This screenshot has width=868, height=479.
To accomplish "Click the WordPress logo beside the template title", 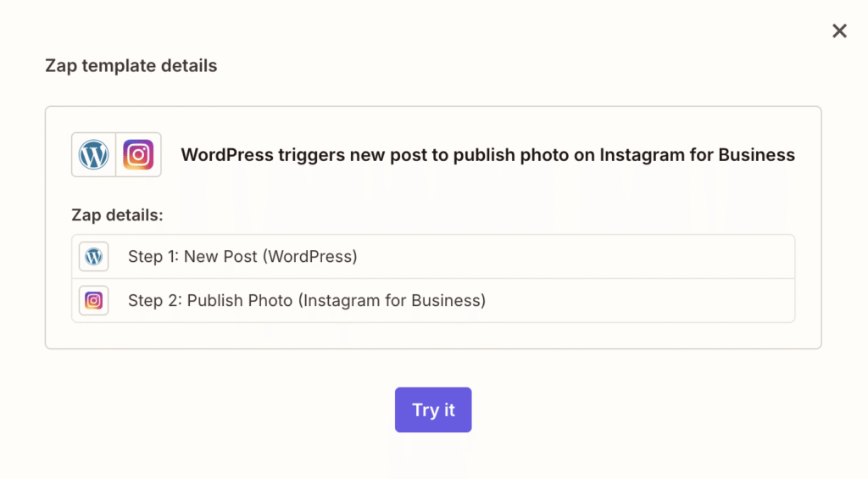I will pos(94,155).
